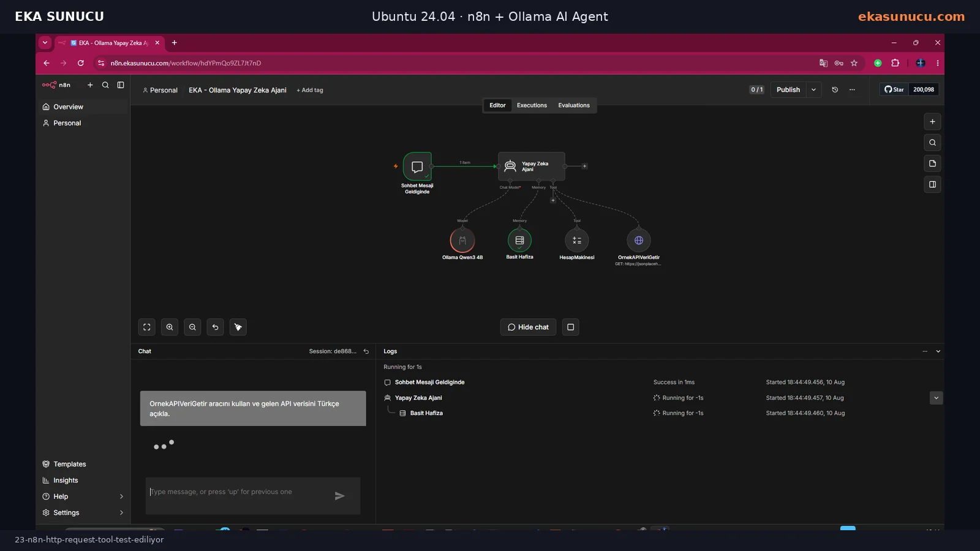Click the Hide chat button
The width and height of the screenshot is (980, 551).
pyautogui.click(x=528, y=327)
